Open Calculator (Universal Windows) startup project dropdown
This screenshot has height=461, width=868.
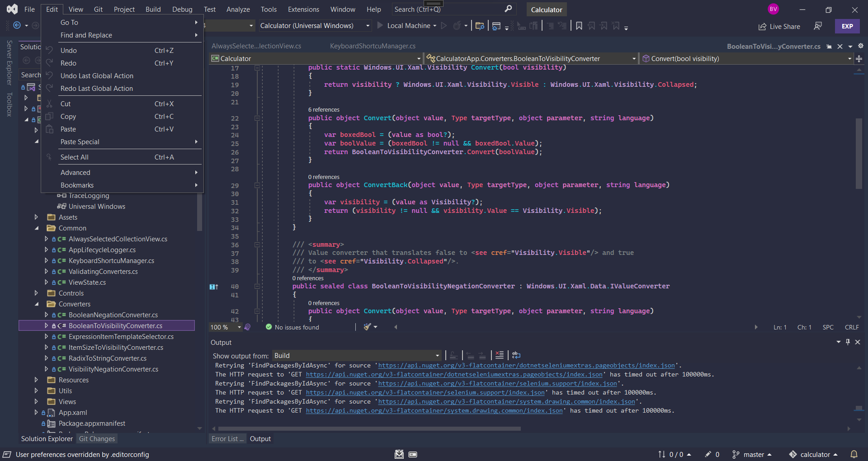(x=316, y=26)
